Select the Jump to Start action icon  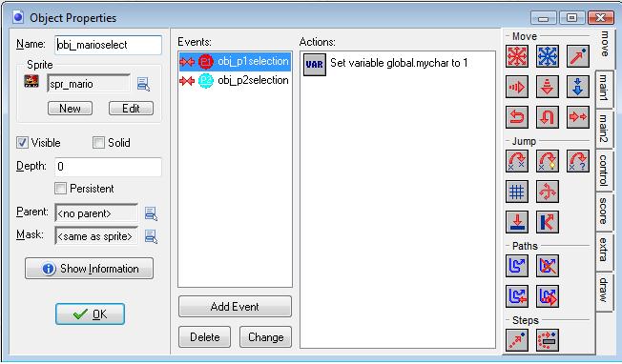tap(548, 161)
